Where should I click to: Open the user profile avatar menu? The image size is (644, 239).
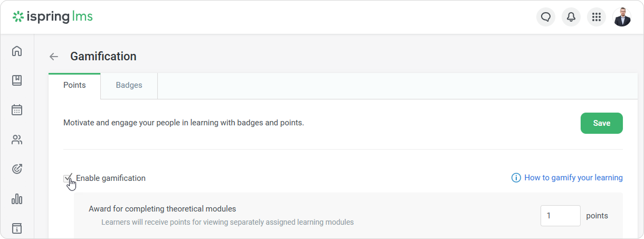622,17
